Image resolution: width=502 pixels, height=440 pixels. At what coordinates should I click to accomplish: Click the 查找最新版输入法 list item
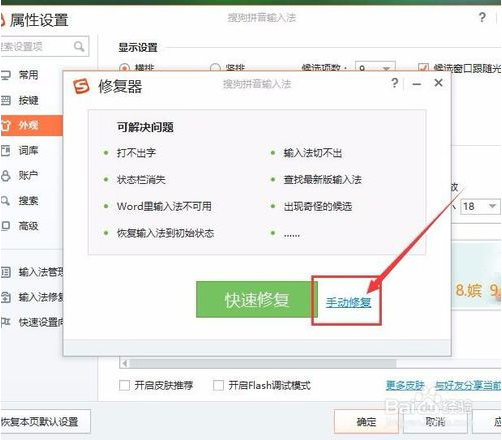pos(323,180)
